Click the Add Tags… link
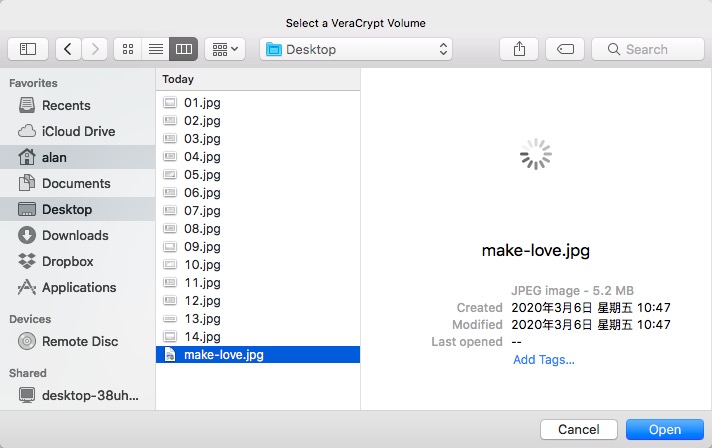This screenshot has height=448, width=712. click(543, 360)
